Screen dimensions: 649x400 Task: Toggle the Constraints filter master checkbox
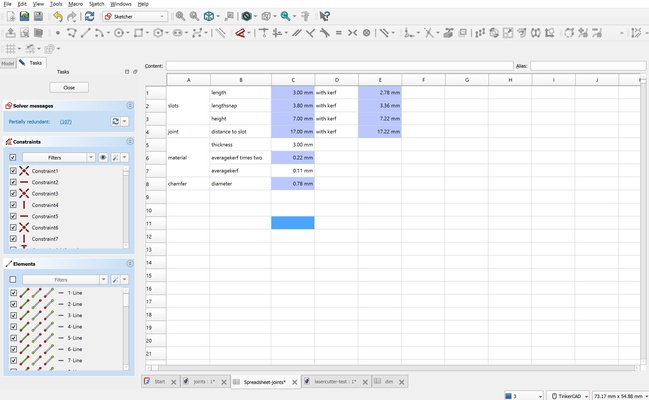coord(13,157)
